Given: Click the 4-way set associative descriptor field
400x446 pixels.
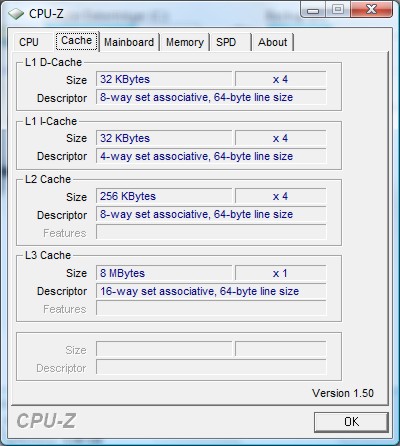Looking at the screenshot, I should (211, 156).
